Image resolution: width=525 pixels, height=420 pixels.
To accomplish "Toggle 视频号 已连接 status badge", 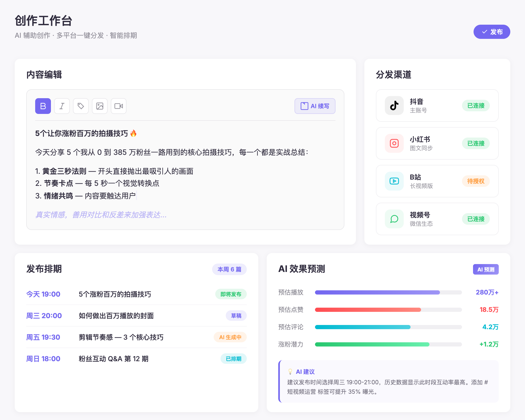I will (x=476, y=219).
